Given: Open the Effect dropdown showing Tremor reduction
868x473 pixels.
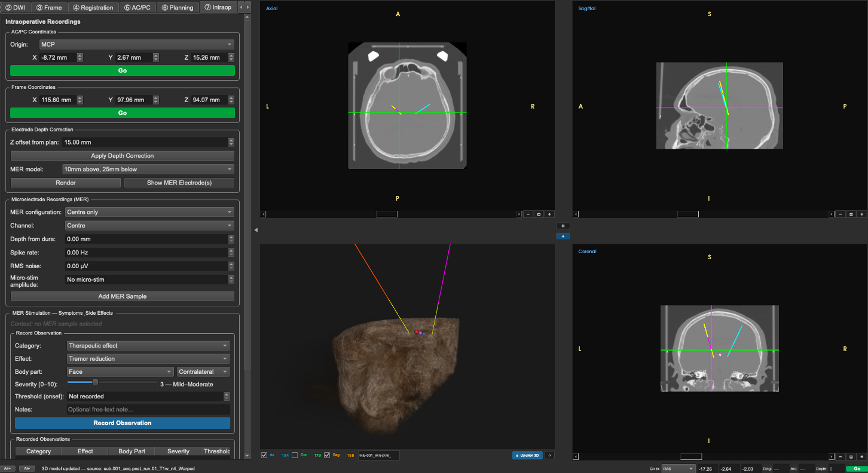Looking at the screenshot, I should coord(148,358).
